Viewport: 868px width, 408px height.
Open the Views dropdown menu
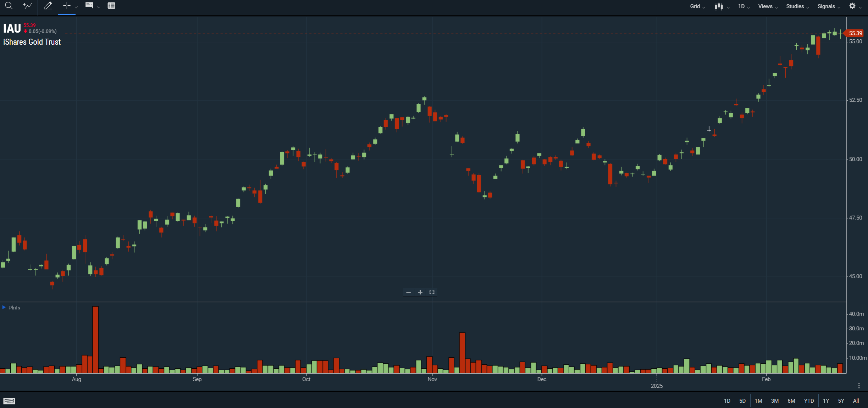(768, 6)
